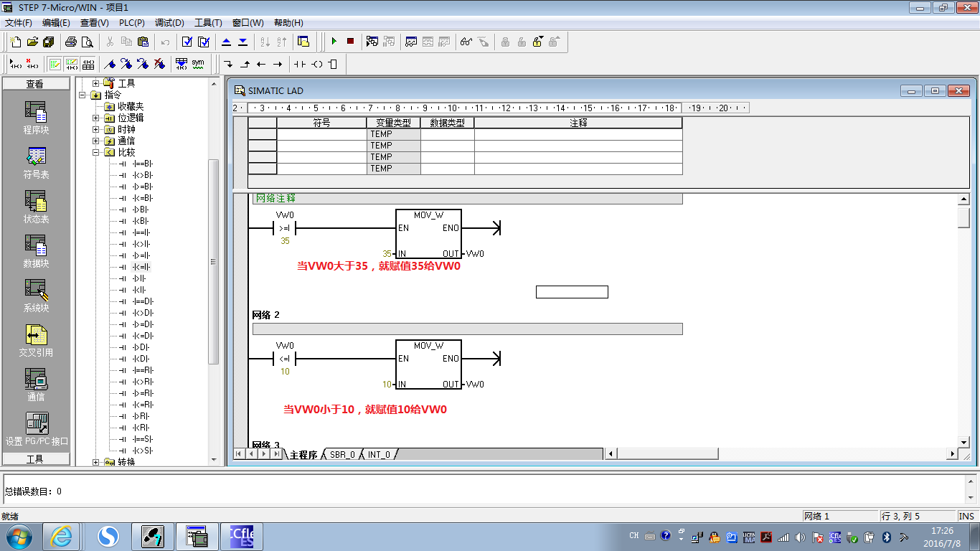Click the Windows Start button
This screenshot has width=980, height=551.
click(19, 537)
